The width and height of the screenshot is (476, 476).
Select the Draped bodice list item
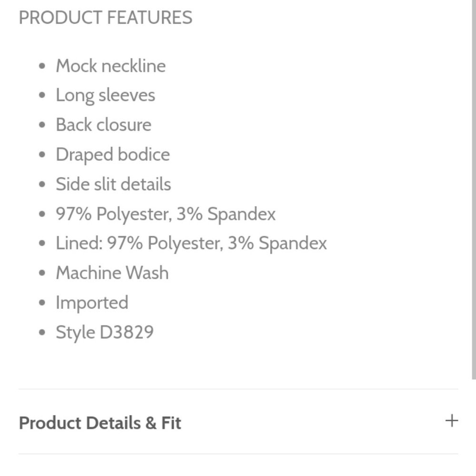[x=113, y=155]
